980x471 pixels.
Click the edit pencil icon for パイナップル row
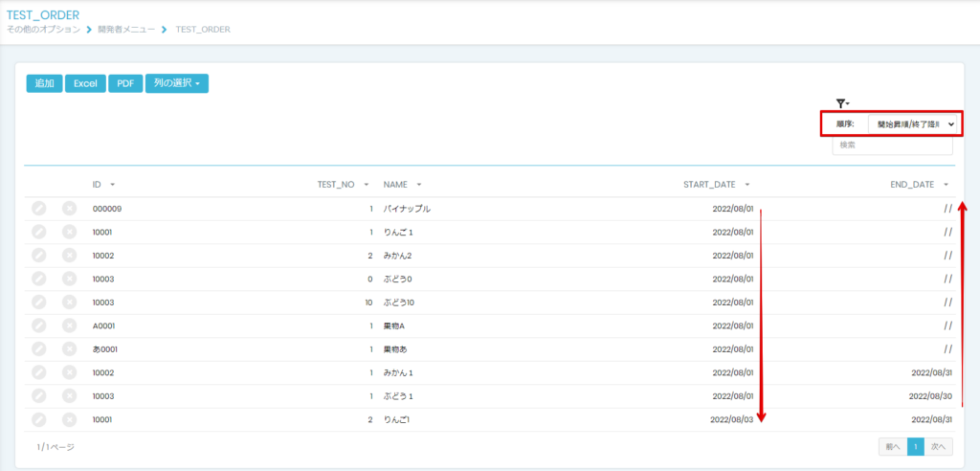point(38,209)
